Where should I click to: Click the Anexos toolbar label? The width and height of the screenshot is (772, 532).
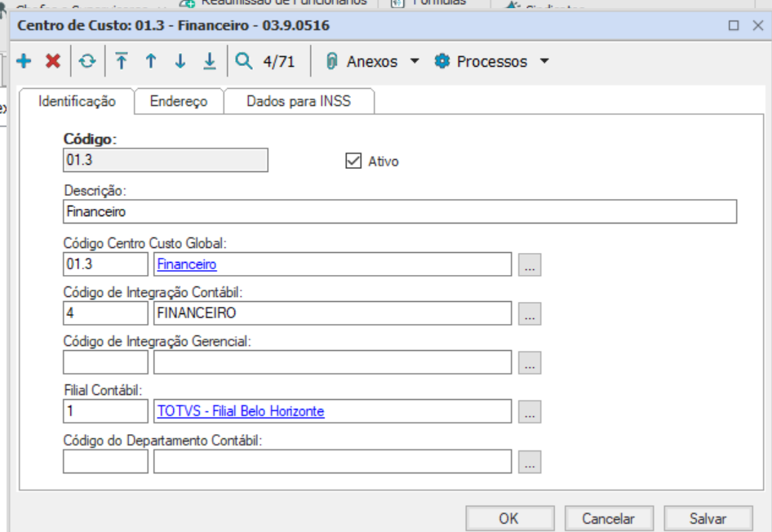click(372, 61)
